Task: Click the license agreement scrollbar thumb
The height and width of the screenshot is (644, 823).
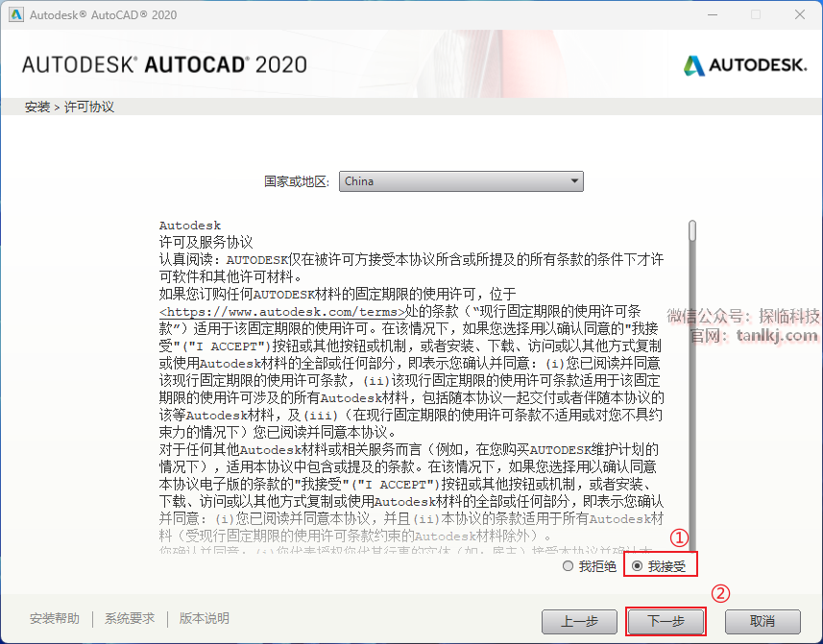Action: coord(692,230)
